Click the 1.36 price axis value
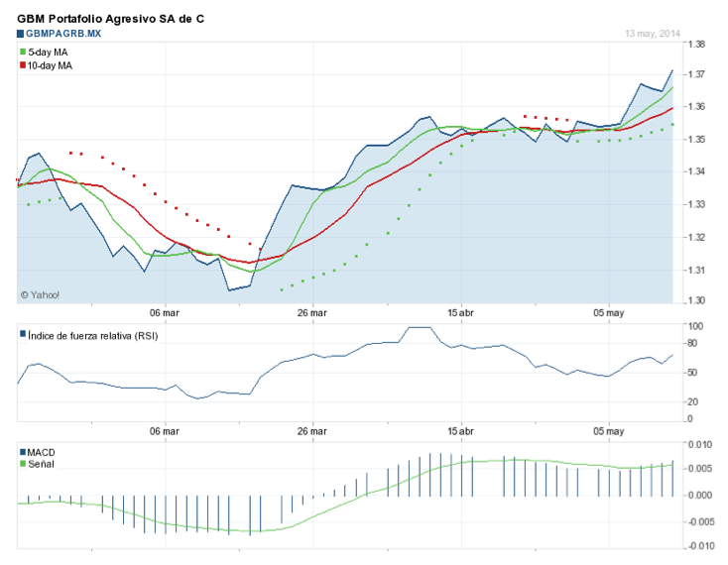 pyautogui.click(x=696, y=107)
